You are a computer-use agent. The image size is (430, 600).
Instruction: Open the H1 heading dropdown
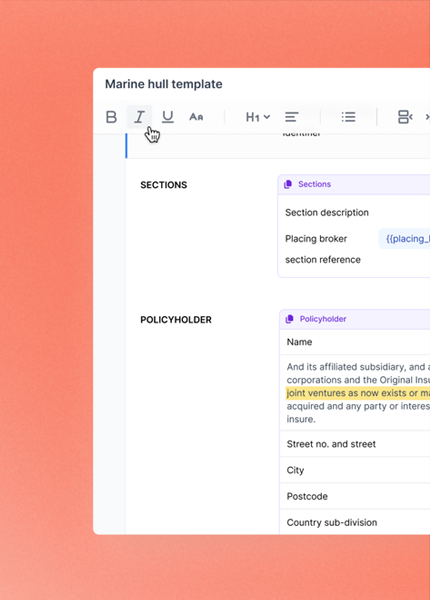258,117
